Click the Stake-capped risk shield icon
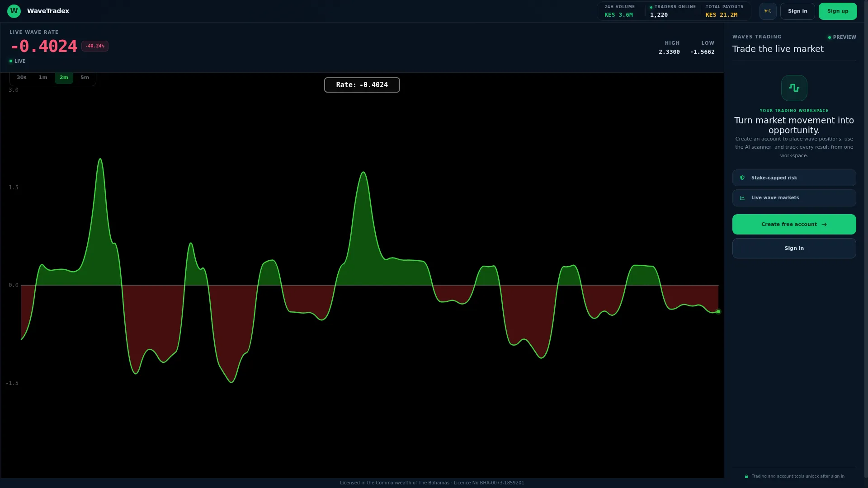The image size is (868, 488). pos(742,178)
